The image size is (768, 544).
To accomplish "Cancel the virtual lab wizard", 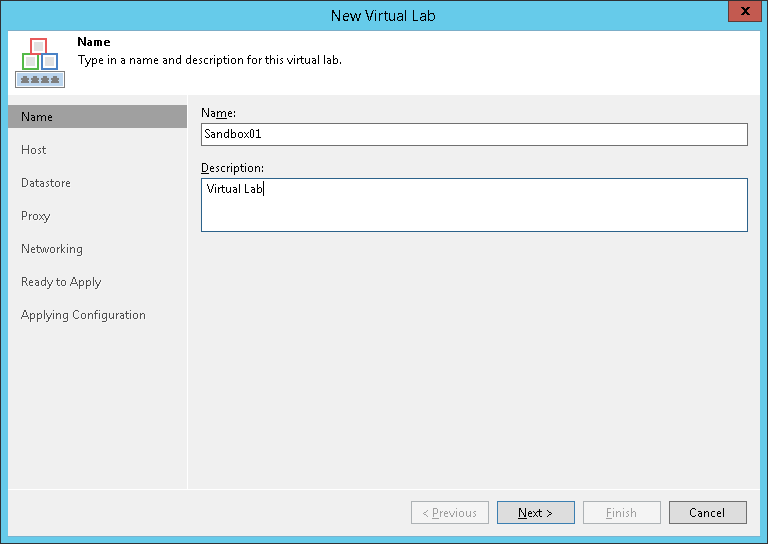I will [x=707, y=513].
